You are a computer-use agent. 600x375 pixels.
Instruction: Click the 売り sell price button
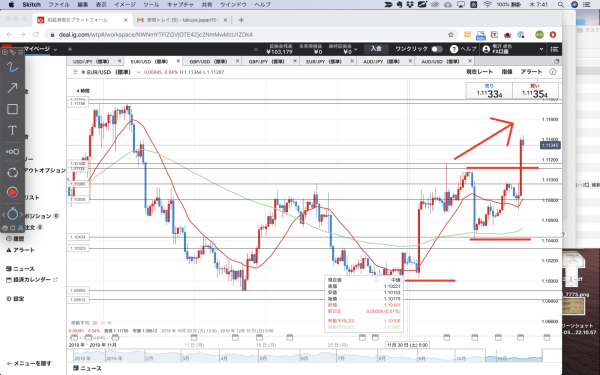(489, 91)
